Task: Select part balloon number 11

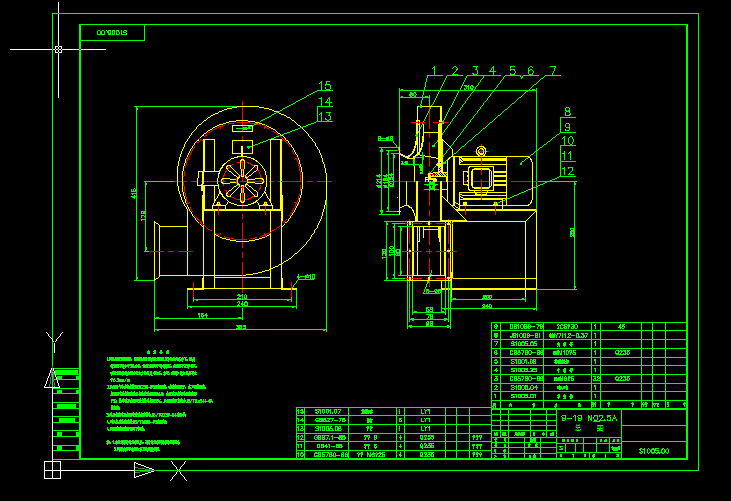Action: [567, 156]
